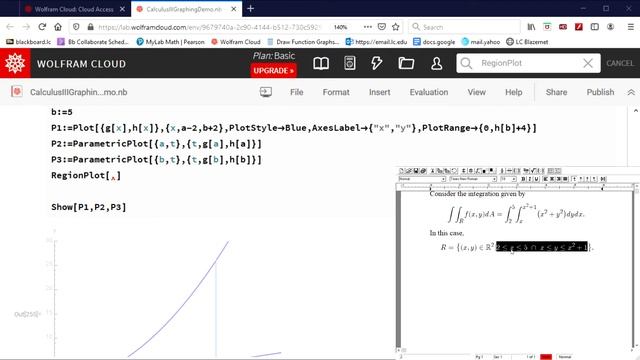The height and width of the screenshot is (360, 640).
Task: Click the presentation screen icon left of File
Action: click(266, 92)
